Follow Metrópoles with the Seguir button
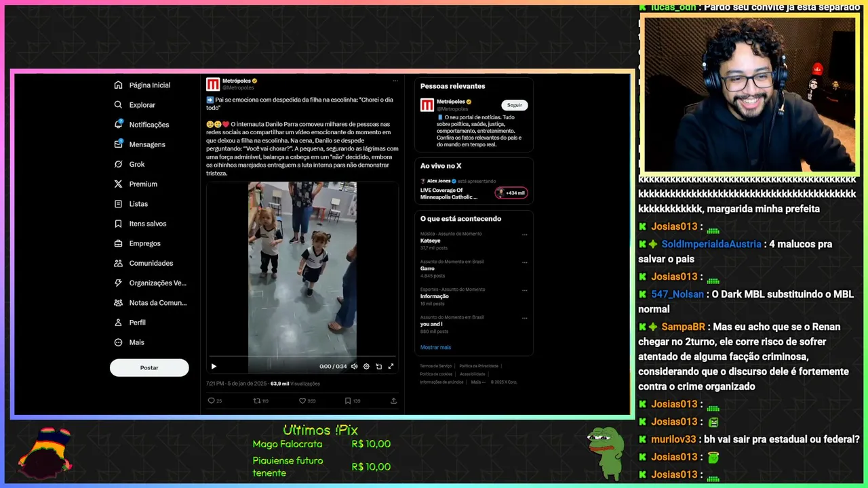 [x=515, y=105]
